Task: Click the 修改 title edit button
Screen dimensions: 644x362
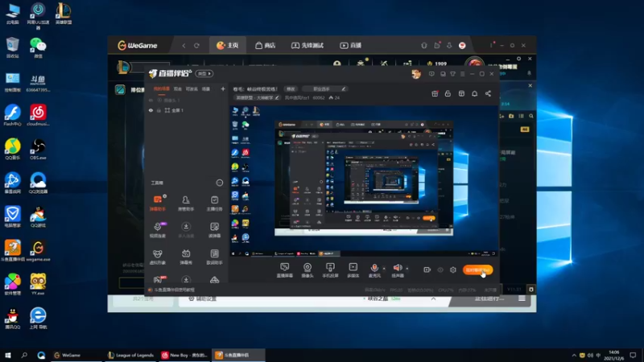Action: [291, 88]
